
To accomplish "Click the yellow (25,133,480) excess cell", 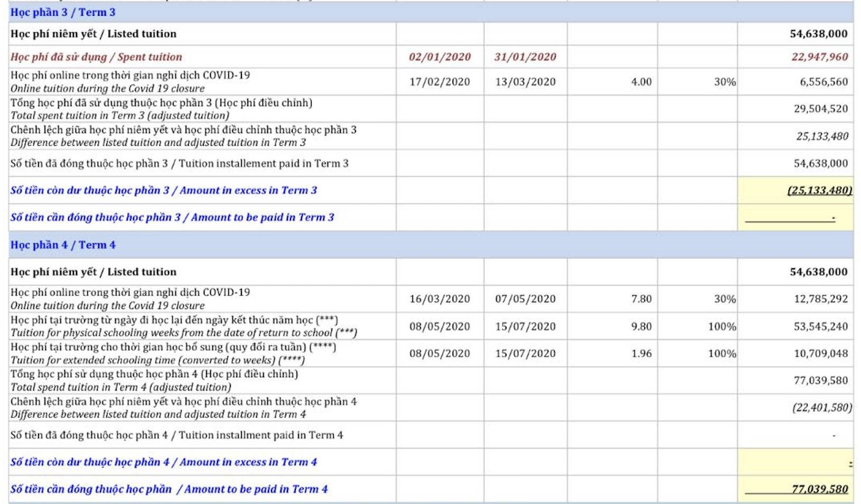I will tap(819, 190).
